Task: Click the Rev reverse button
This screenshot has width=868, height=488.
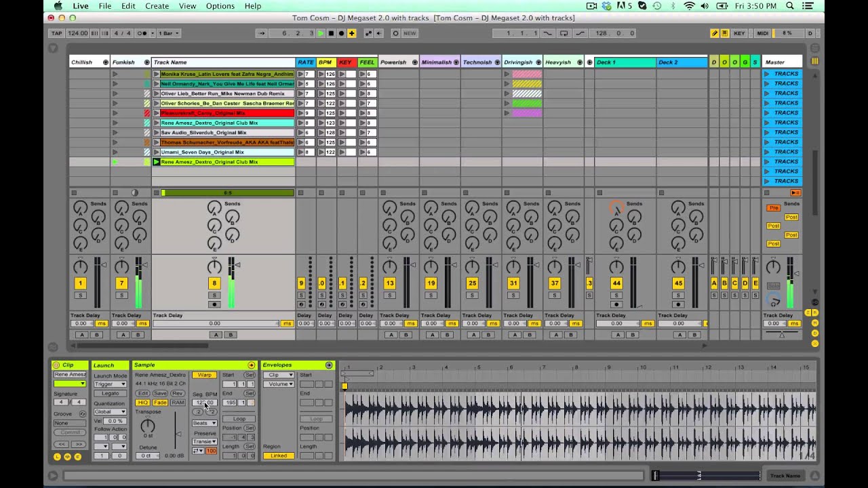Action: 178,393
